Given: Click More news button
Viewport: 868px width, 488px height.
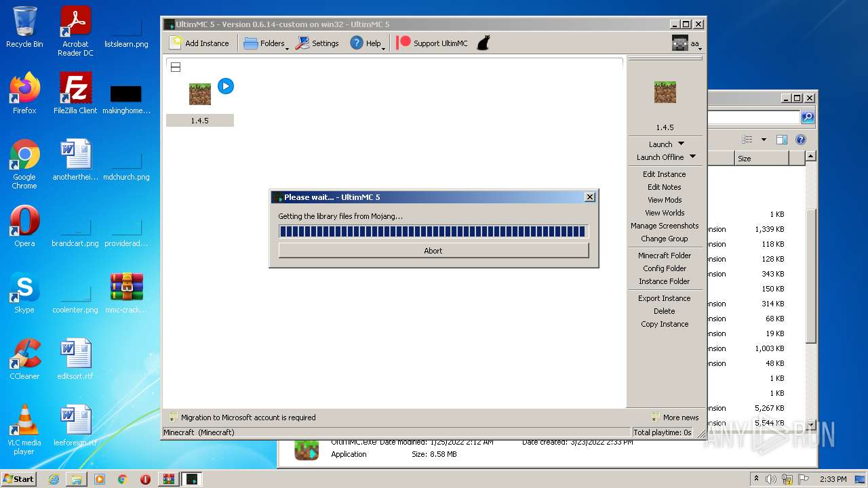Looking at the screenshot, I should click(674, 418).
